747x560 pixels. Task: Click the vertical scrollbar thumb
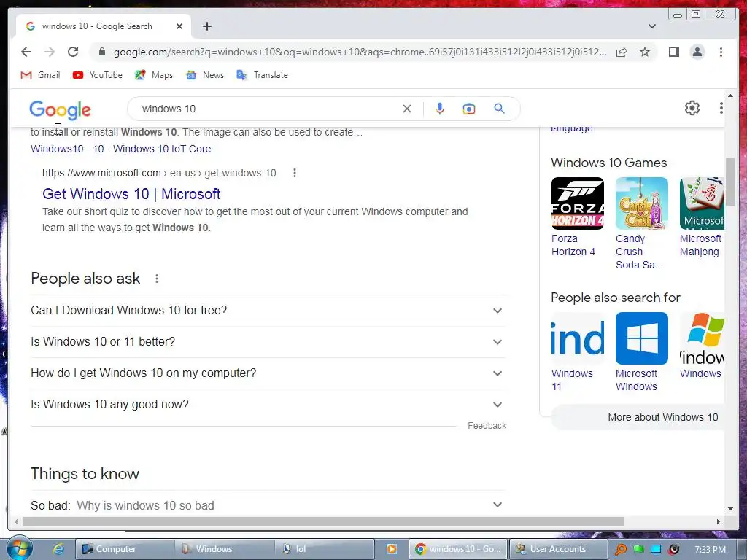[730, 182]
